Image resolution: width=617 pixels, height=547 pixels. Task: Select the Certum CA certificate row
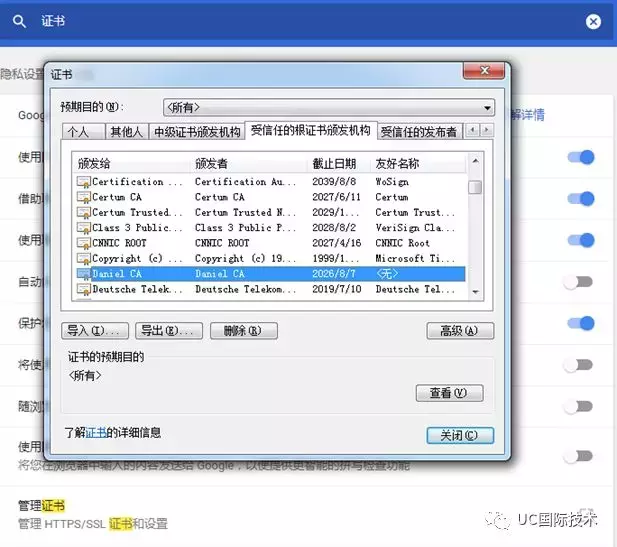click(x=270, y=197)
